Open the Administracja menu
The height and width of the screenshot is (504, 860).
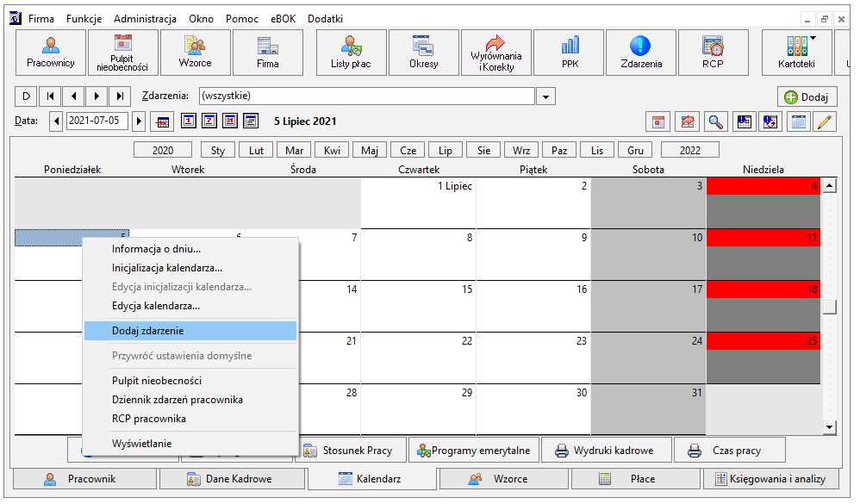(146, 19)
